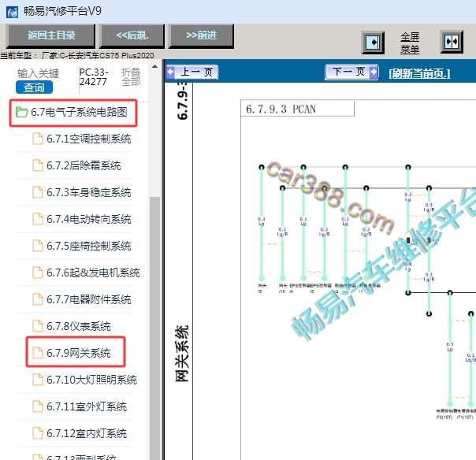
Task: Click 折叠全部 to collapse all
Action: tap(131, 76)
